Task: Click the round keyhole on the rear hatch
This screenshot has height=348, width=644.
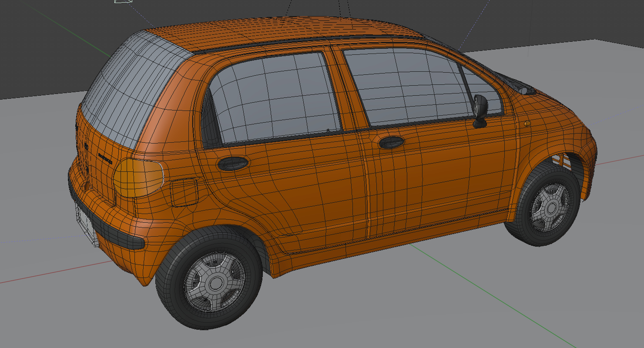Action: click(x=86, y=186)
